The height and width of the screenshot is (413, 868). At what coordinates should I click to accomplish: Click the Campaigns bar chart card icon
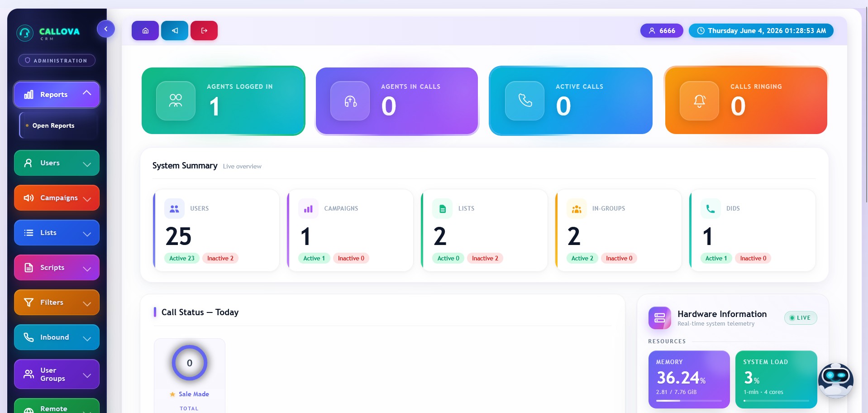pyautogui.click(x=308, y=209)
